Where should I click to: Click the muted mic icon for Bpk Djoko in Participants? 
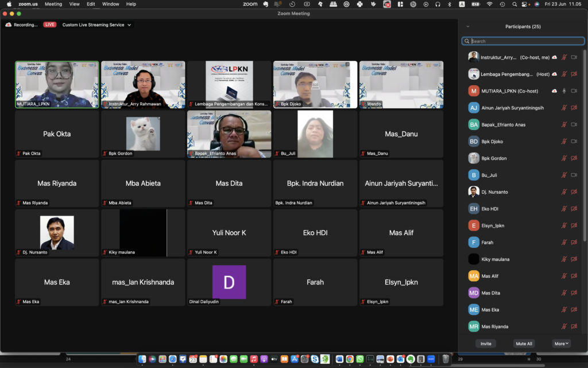pos(564,141)
